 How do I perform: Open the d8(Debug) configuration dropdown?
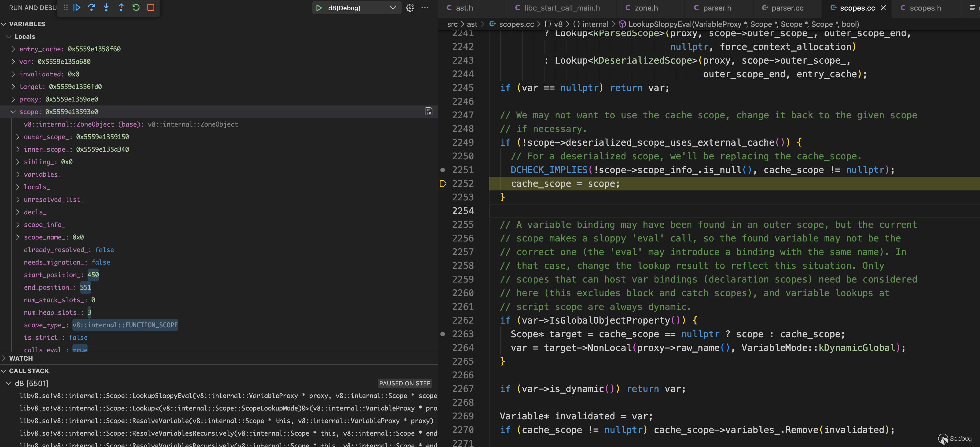click(x=393, y=8)
